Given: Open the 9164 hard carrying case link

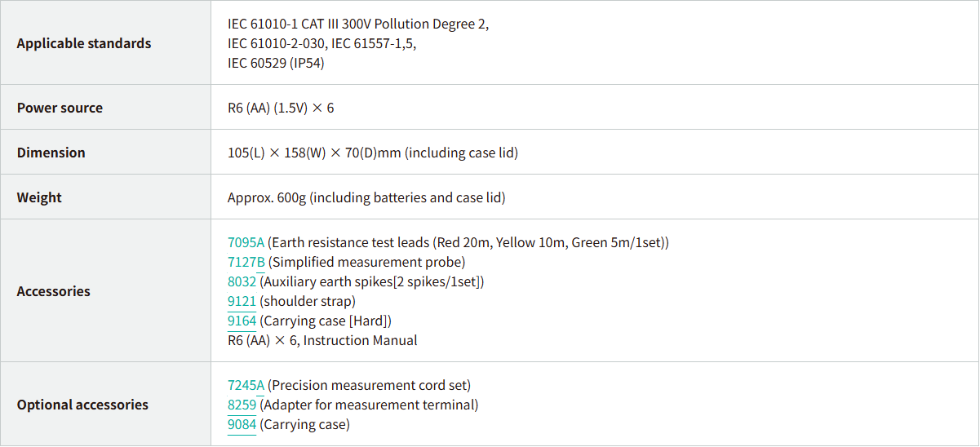Looking at the screenshot, I should coord(242,321).
